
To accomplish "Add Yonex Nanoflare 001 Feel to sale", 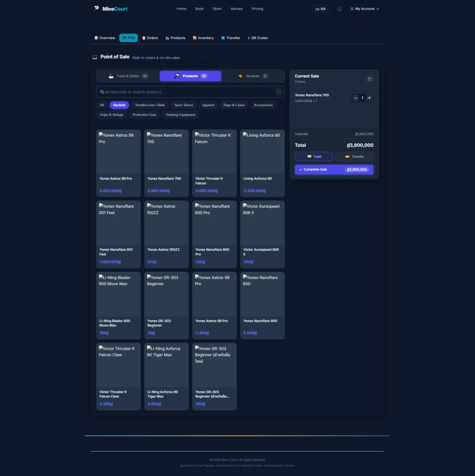I will pyautogui.click(x=118, y=234).
